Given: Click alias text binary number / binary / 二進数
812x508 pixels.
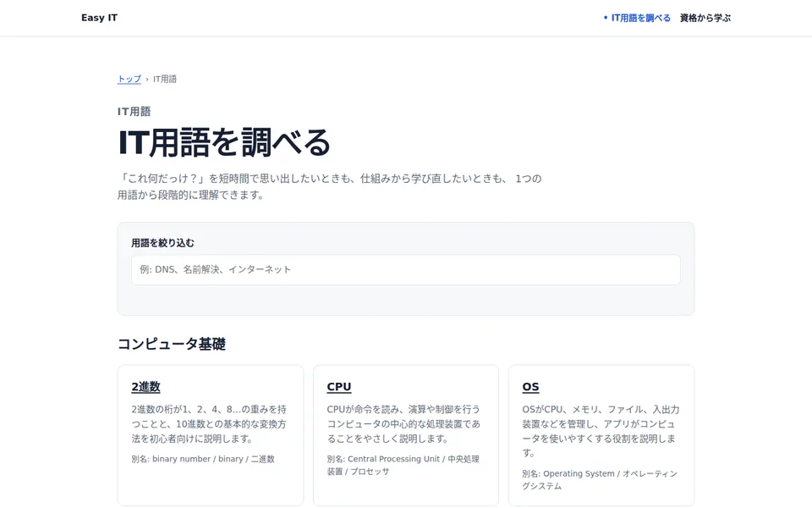Looking at the screenshot, I should pyautogui.click(x=213, y=459).
